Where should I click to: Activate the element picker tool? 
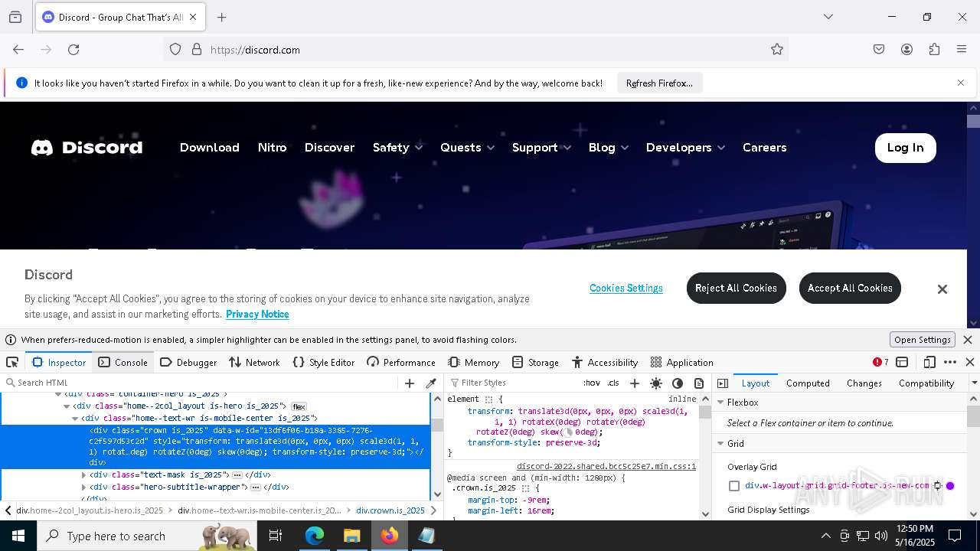[12, 362]
